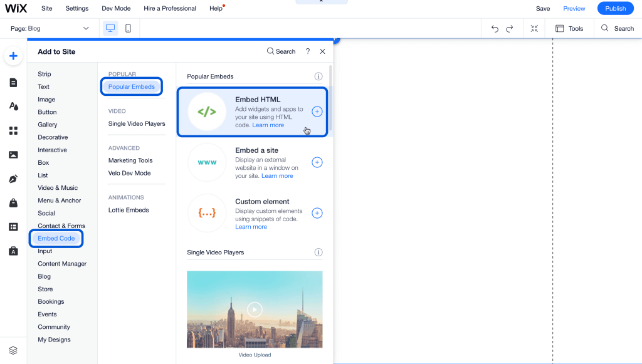Open the Media image icon in sidebar
This screenshot has height=364, width=642.
point(13,155)
